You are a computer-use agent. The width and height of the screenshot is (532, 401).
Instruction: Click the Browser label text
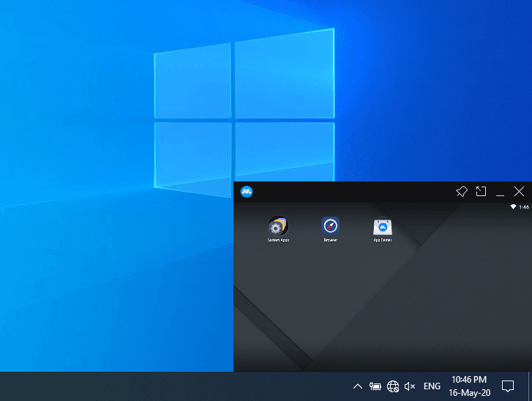[x=331, y=240]
